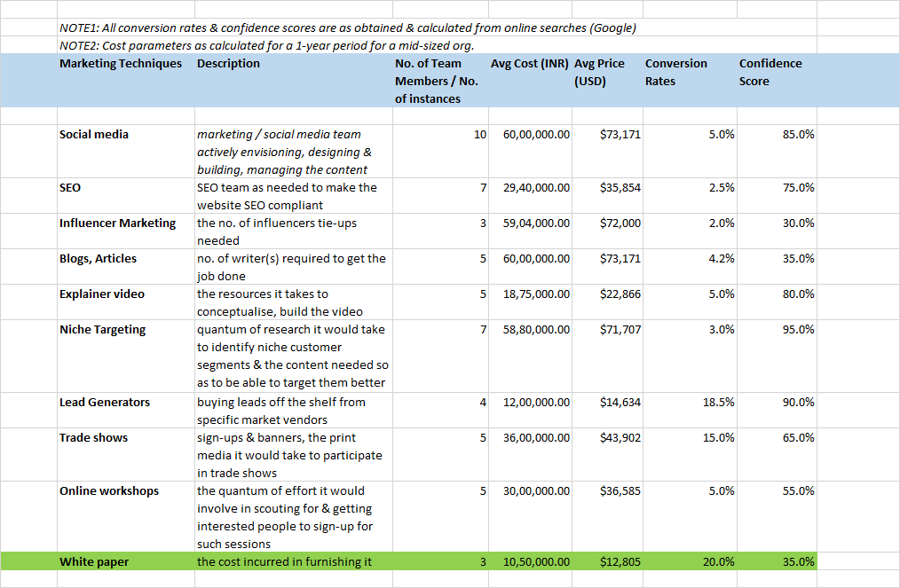Select the 'Avg Cost (INR)' header cell
900x588 pixels.
[530, 64]
